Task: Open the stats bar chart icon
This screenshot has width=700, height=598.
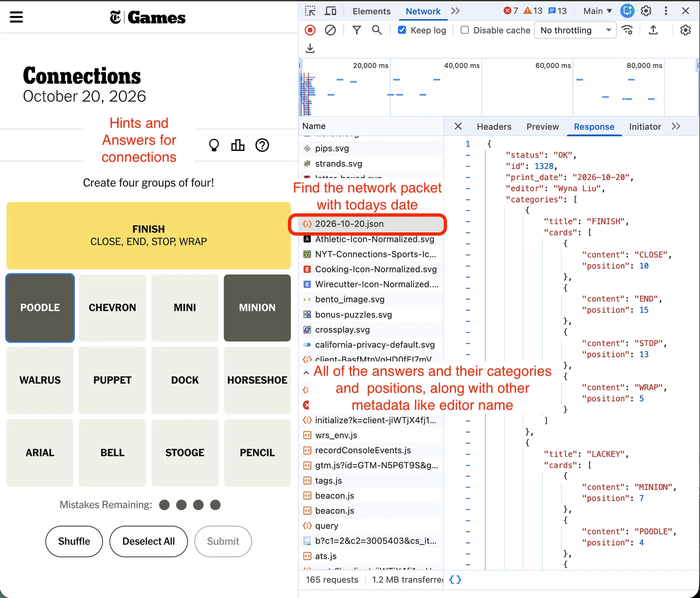Action: coord(238,145)
